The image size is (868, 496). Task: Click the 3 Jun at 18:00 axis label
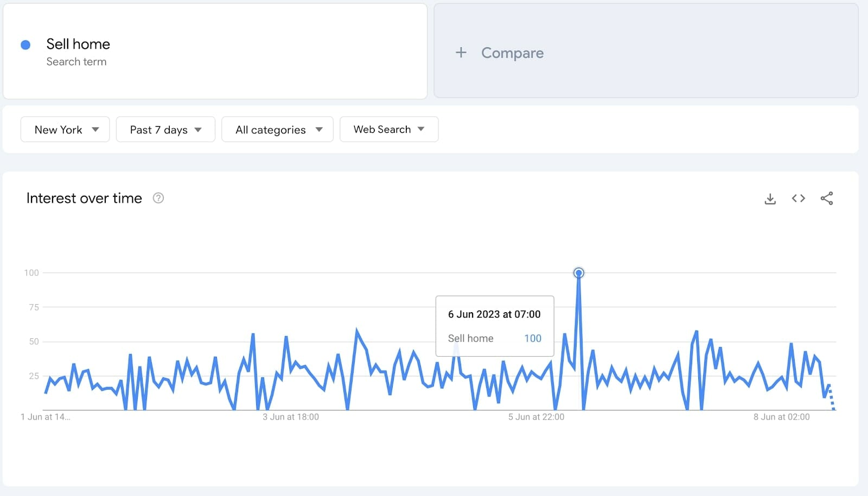pyautogui.click(x=291, y=417)
